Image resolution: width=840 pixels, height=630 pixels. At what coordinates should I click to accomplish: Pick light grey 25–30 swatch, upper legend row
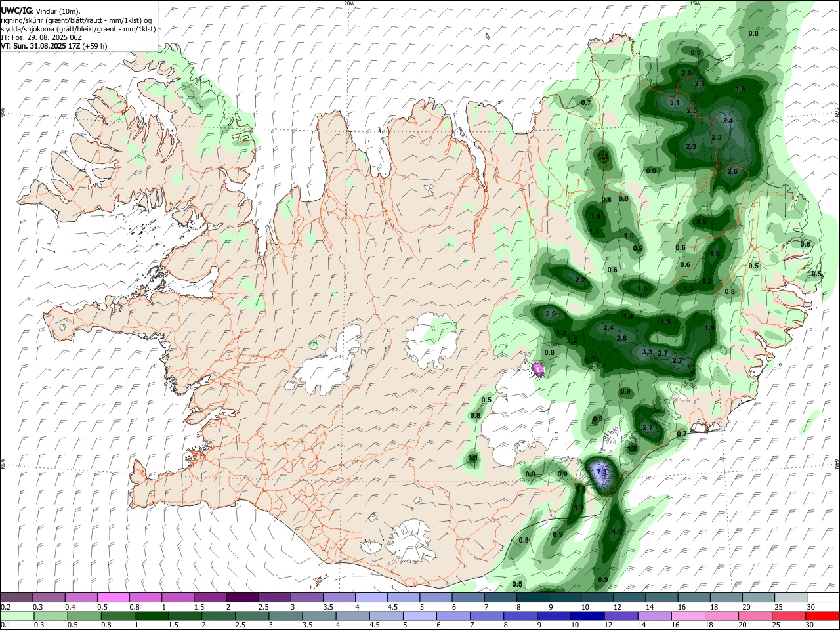pyautogui.click(x=791, y=598)
